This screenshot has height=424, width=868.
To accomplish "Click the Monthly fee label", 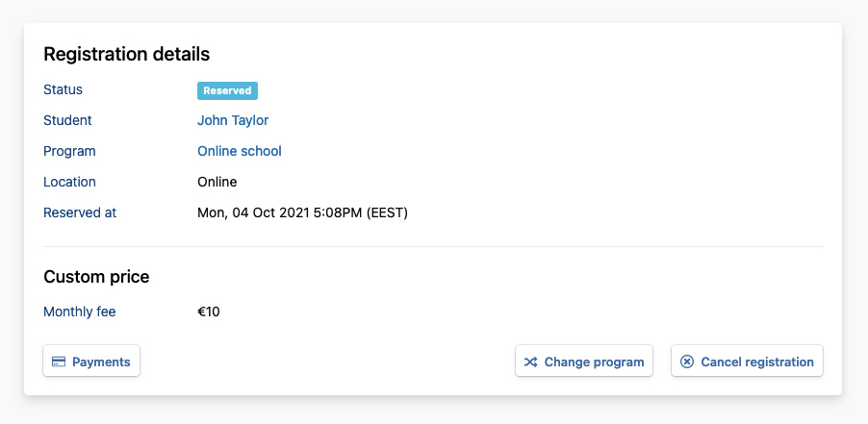I will click(80, 312).
